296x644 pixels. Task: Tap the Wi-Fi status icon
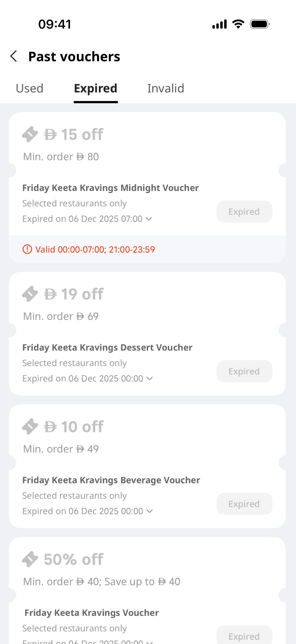[238, 24]
